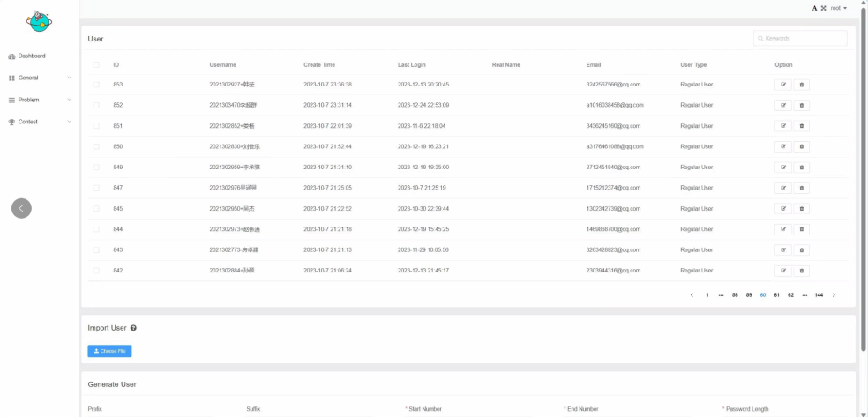Toggle fullscreen mode icon in the header

coord(824,8)
